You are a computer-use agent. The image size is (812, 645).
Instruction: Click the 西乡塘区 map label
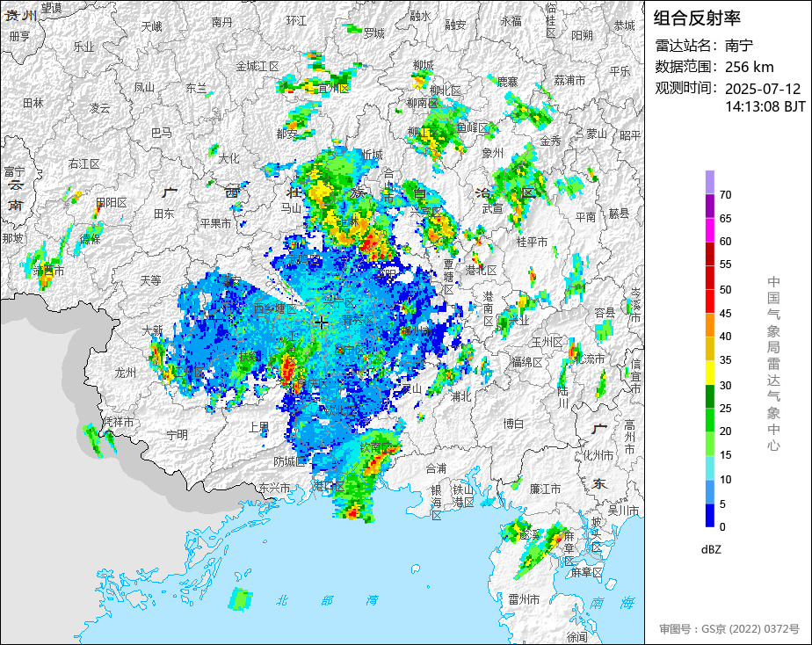point(275,309)
